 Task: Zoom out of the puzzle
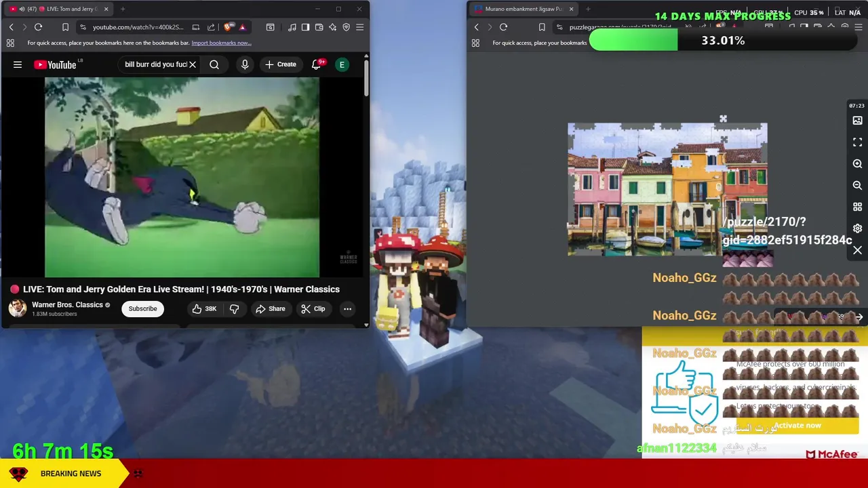click(857, 185)
